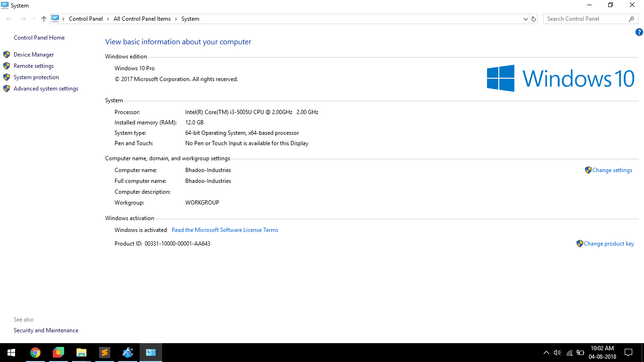Open the Action Center notification icon

[628, 353]
